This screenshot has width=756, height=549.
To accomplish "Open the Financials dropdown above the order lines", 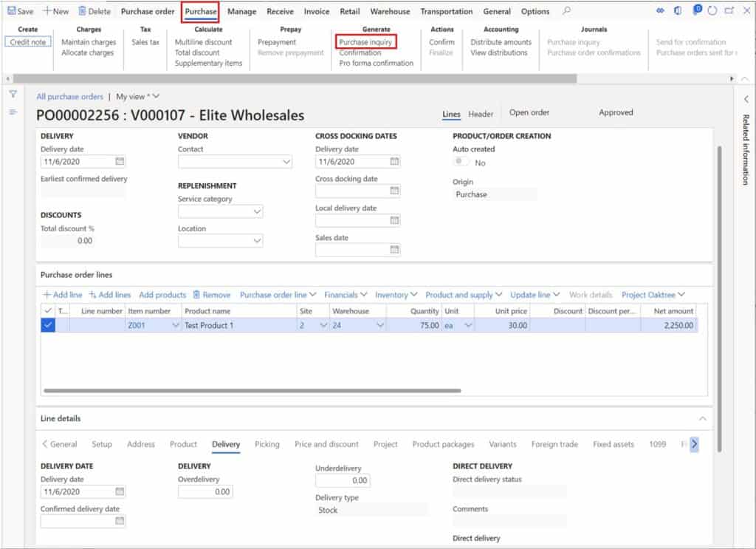I will click(x=344, y=294).
